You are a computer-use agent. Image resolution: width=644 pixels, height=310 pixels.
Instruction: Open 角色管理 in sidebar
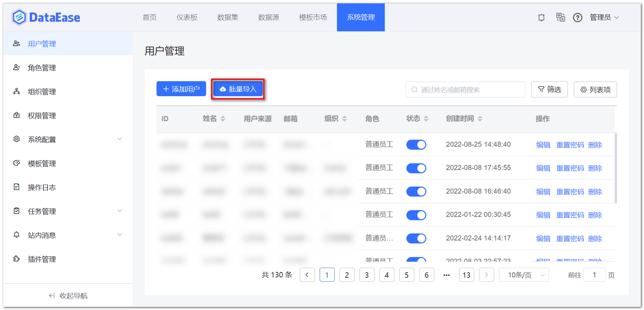(x=68, y=67)
